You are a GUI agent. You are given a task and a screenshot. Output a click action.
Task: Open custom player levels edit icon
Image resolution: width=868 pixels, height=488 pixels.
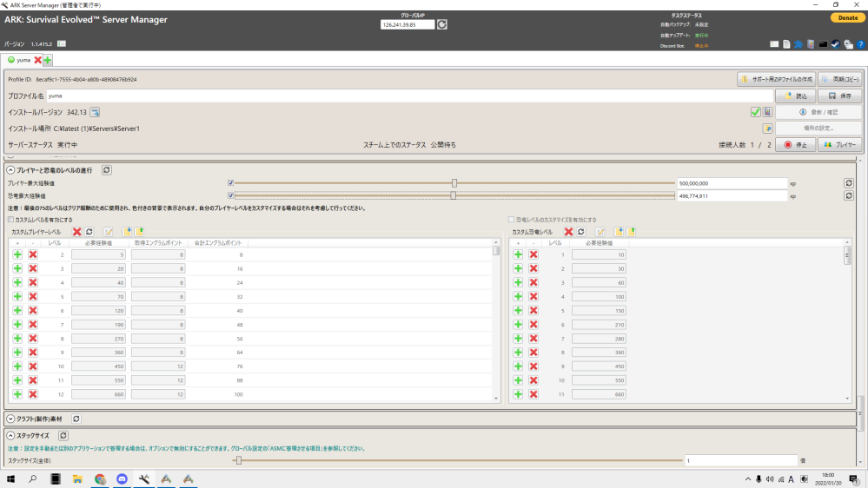click(x=109, y=232)
